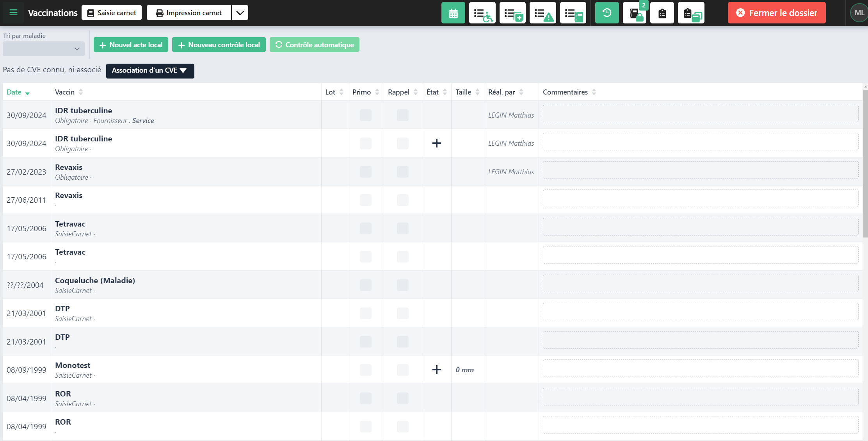This screenshot has height=441, width=868.
Task: Click the single clipboard icon button
Action: coord(662,13)
